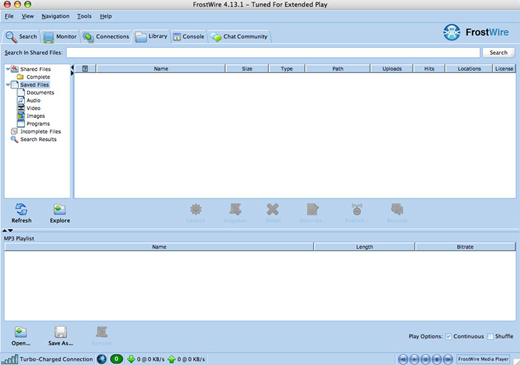Click the connection strength bars icon
The image size is (520, 365).
click(x=9, y=359)
